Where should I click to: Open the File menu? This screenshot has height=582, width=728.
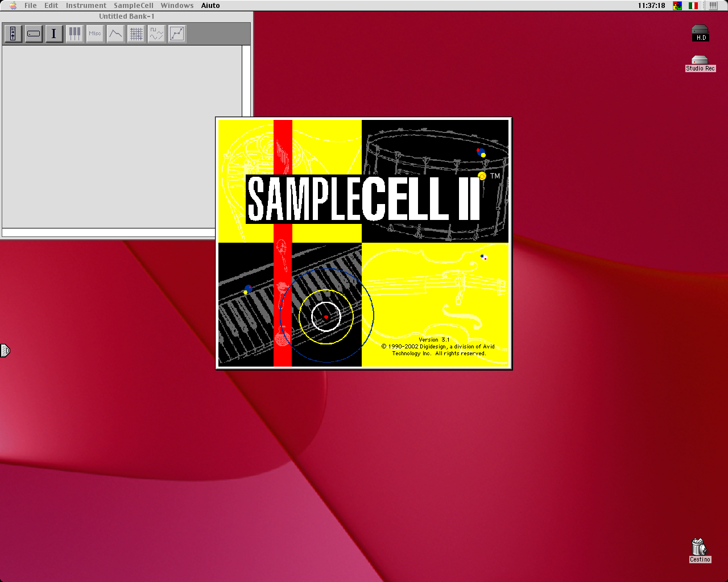(31, 5)
